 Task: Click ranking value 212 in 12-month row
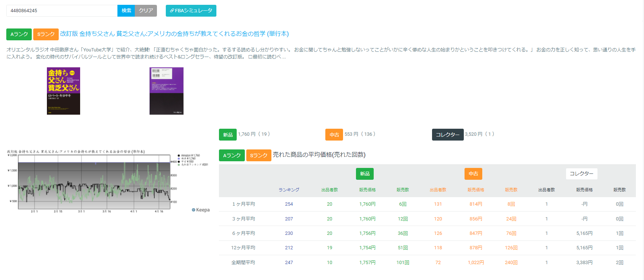289,248
